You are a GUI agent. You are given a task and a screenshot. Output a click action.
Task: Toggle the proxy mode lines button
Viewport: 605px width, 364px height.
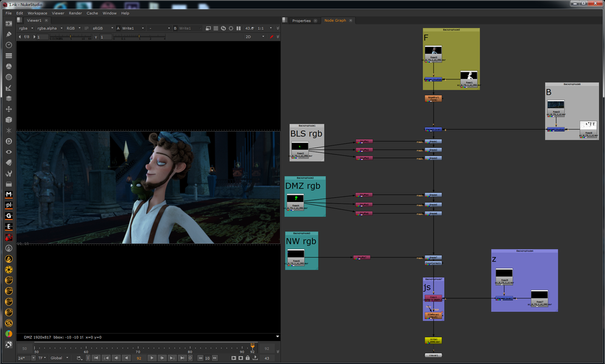[216, 28]
